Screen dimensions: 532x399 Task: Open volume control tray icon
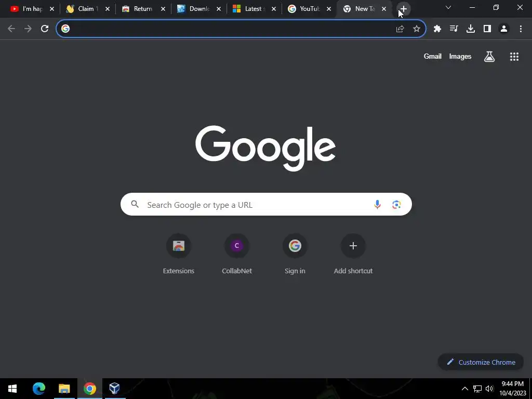coord(489,389)
